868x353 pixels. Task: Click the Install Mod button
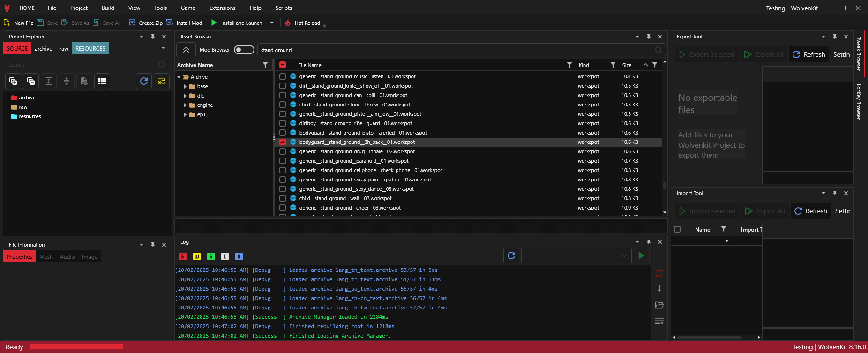185,23
